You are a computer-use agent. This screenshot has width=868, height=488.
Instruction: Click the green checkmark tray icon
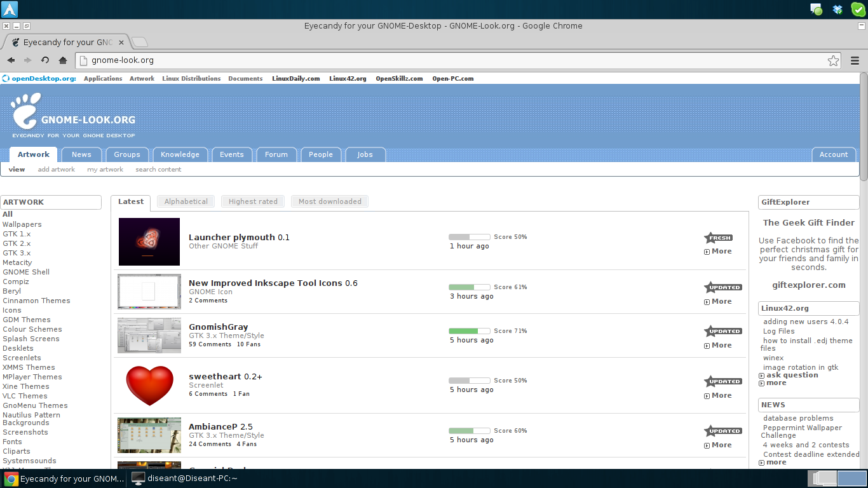pyautogui.click(x=858, y=9)
